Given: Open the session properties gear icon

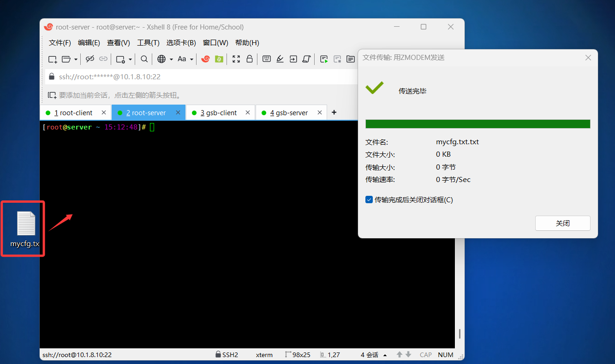Looking at the screenshot, I should tap(120, 59).
